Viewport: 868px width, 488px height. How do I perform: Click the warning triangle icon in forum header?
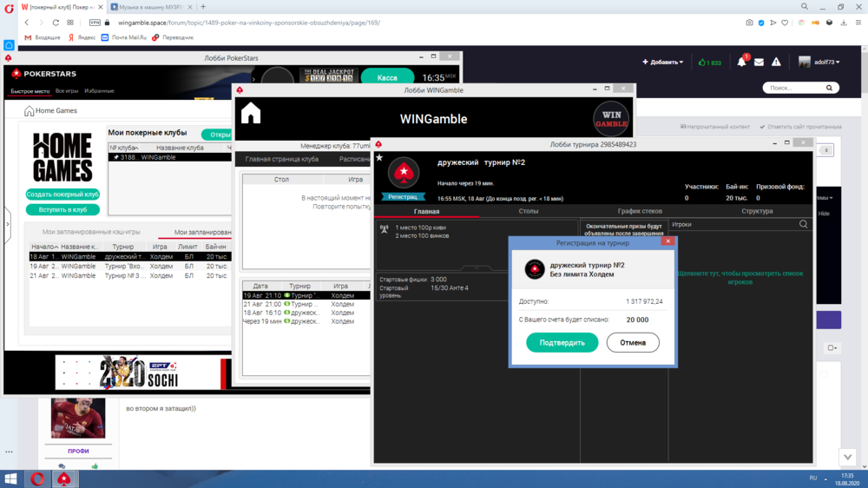tap(776, 63)
